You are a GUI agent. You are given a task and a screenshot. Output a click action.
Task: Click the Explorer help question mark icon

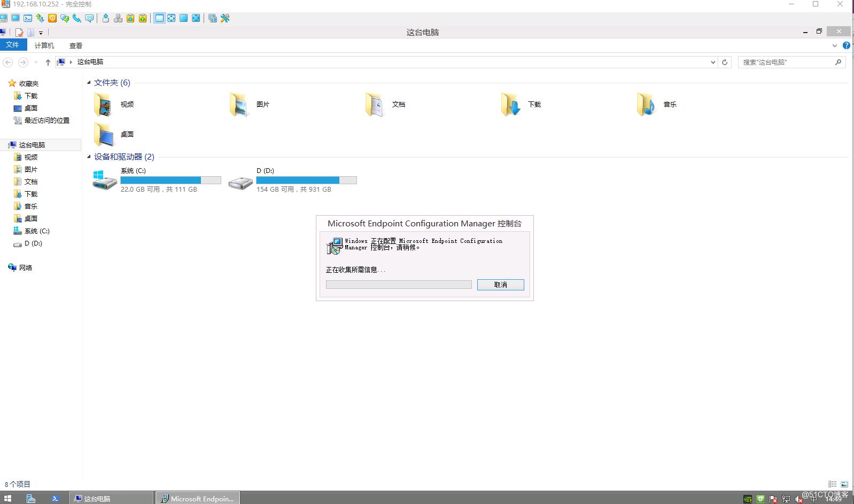pyautogui.click(x=847, y=45)
